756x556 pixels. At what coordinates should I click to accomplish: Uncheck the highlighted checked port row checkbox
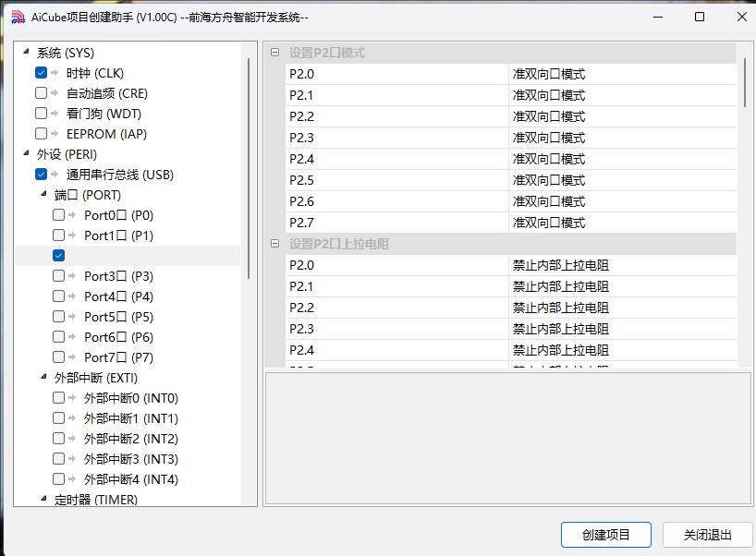59,255
